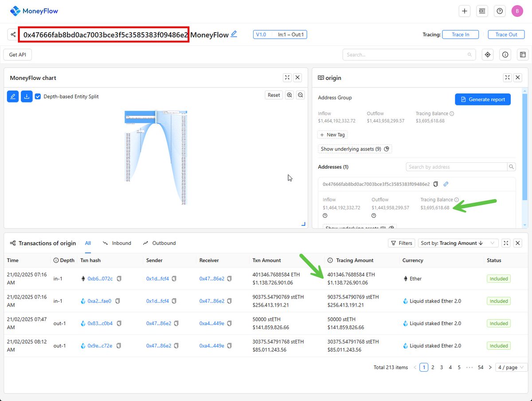The height and width of the screenshot is (401, 532).
Task: Switch to the Inbound tab
Action: coord(117,243)
